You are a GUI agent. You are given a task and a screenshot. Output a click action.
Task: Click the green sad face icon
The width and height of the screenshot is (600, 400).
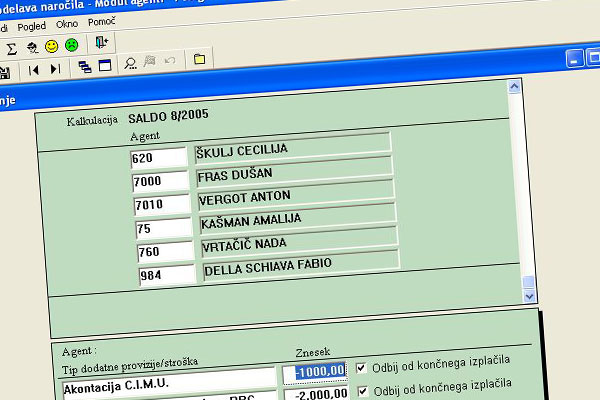click(x=71, y=46)
